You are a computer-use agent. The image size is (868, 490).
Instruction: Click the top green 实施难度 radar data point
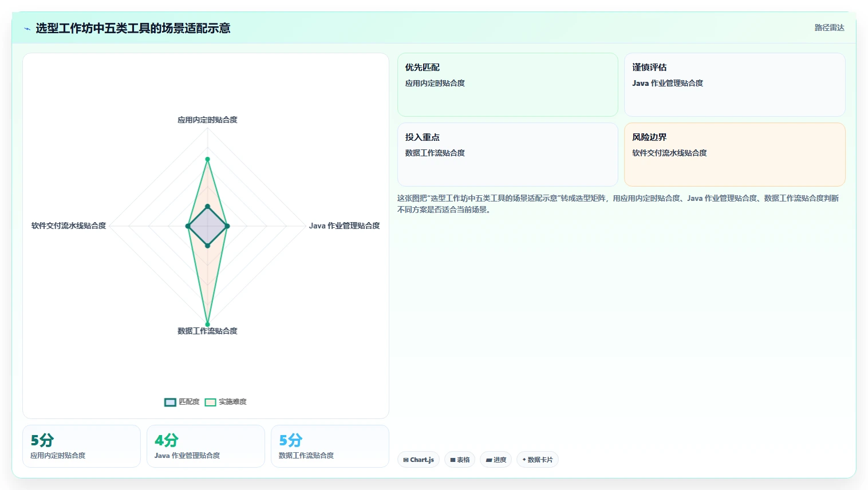click(x=207, y=159)
